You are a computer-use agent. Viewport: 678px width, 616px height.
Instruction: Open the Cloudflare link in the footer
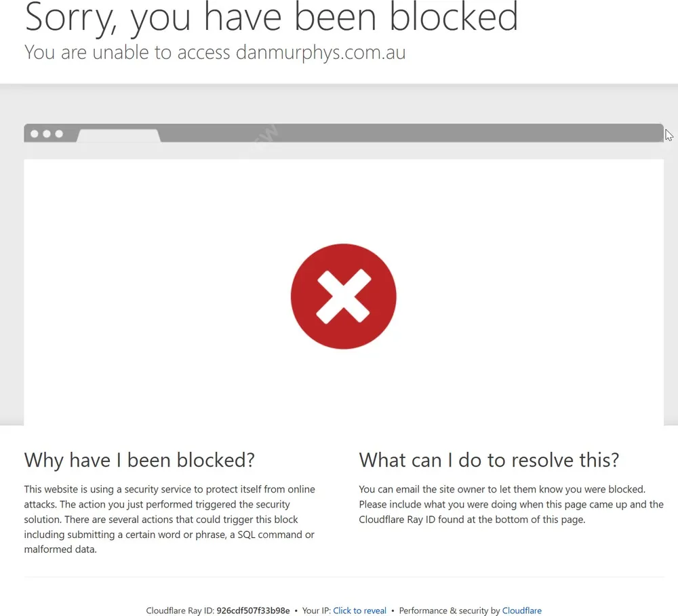521,611
